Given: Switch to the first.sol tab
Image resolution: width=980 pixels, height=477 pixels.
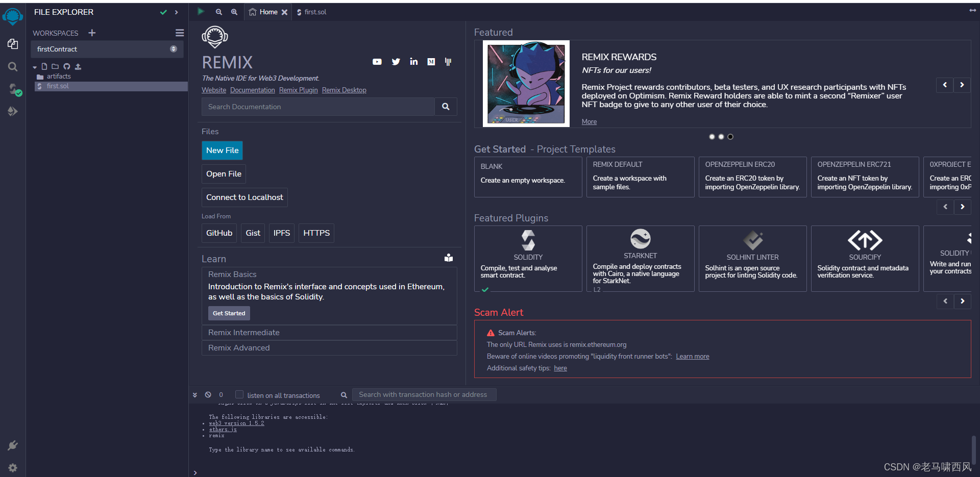Looking at the screenshot, I should click(311, 12).
